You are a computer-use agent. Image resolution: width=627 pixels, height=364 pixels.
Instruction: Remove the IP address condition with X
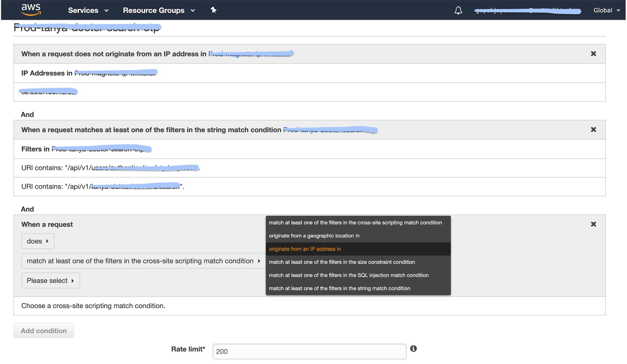pyautogui.click(x=593, y=54)
